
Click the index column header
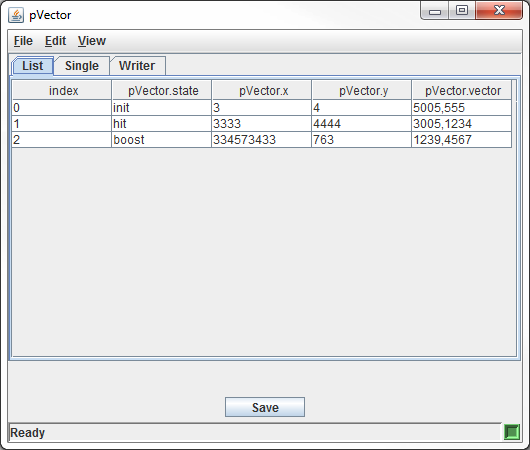pos(62,91)
